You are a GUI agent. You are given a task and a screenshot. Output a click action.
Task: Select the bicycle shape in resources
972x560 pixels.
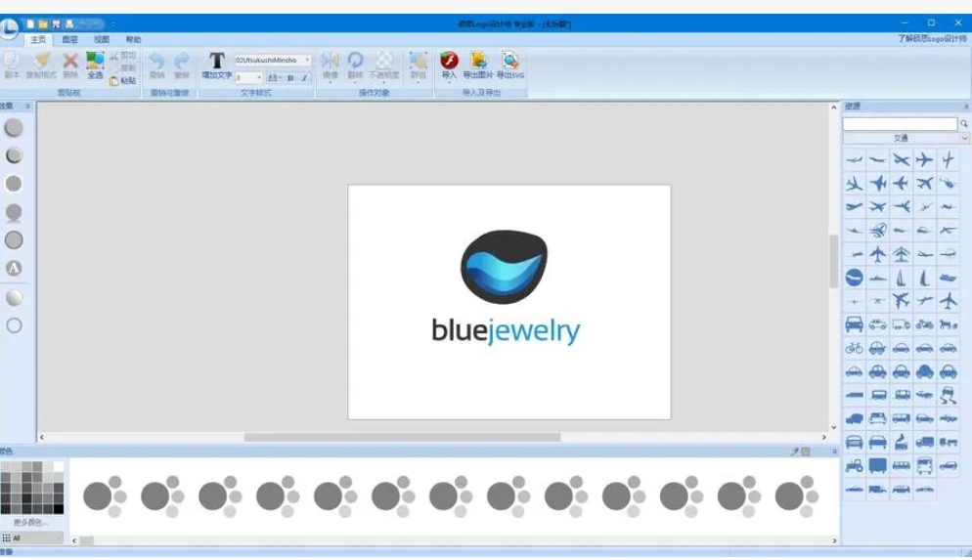pos(855,348)
